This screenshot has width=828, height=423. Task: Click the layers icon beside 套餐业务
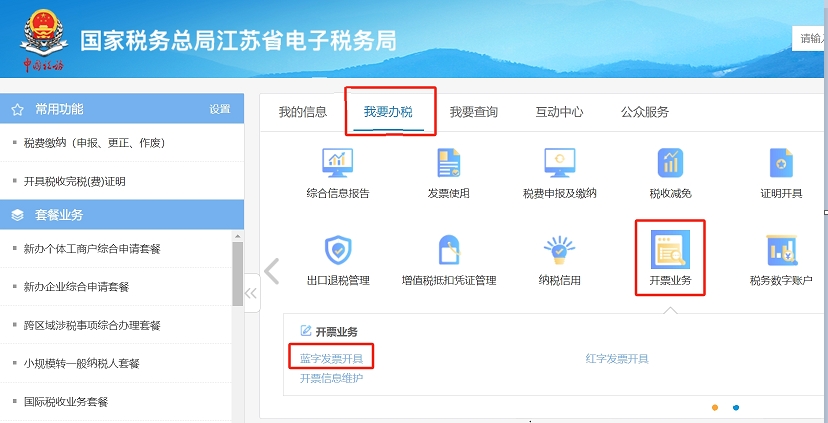pos(17,215)
